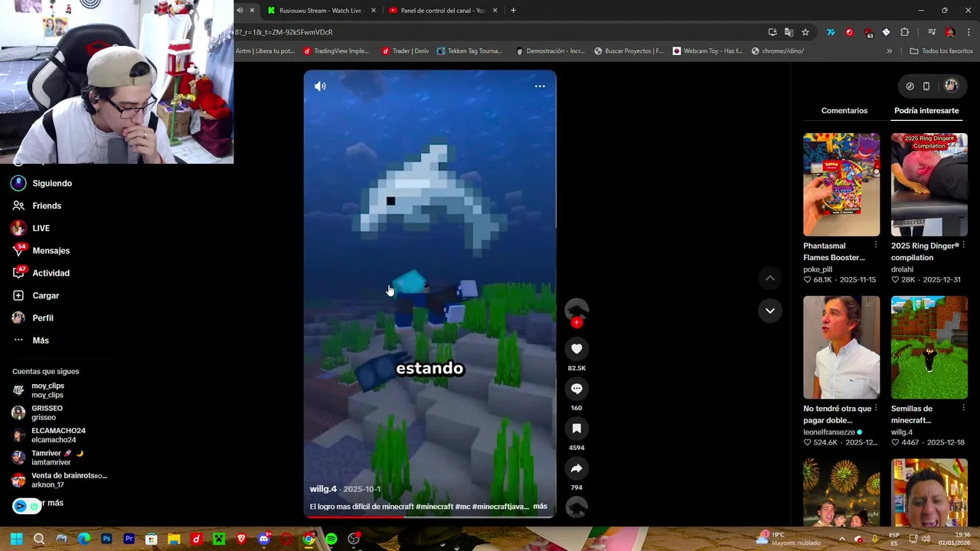Switch to the Comentarios tab

pyautogui.click(x=844, y=110)
